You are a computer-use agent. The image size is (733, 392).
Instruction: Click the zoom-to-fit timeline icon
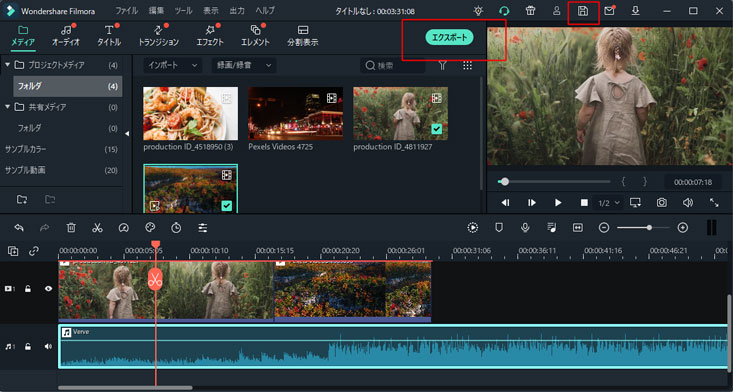tap(578, 228)
